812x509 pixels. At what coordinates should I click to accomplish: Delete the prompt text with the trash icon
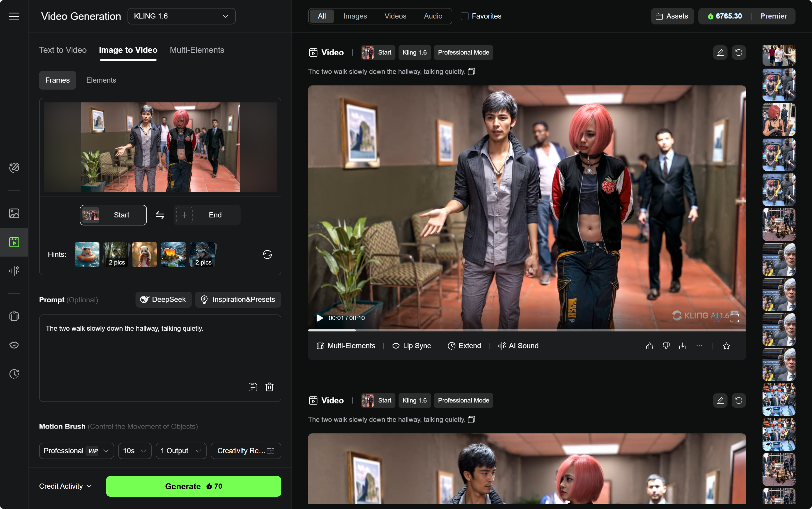tap(269, 387)
